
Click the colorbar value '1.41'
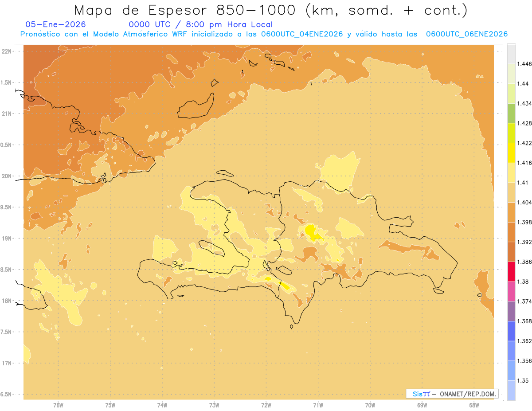point(523,183)
